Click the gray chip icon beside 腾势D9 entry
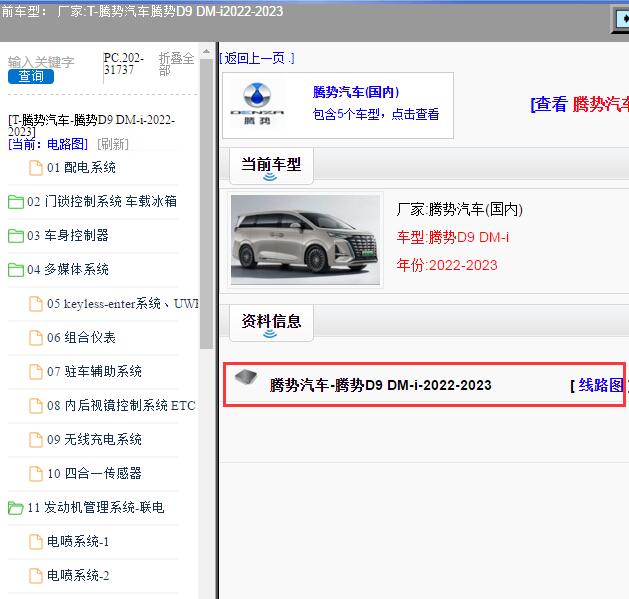Viewport: 629px width, 599px height. 246,377
